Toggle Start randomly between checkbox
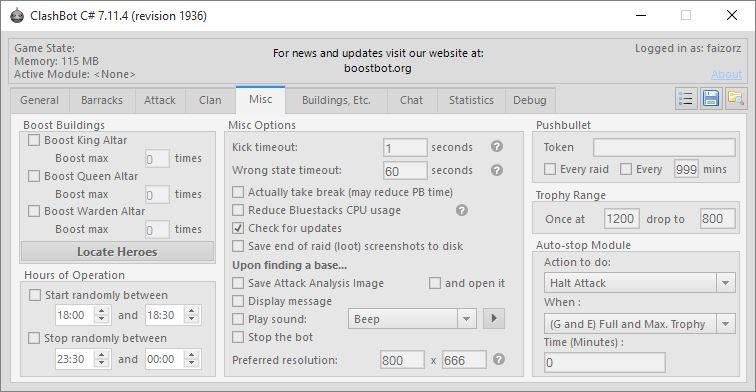The width and height of the screenshot is (756, 392). [35, 295]
